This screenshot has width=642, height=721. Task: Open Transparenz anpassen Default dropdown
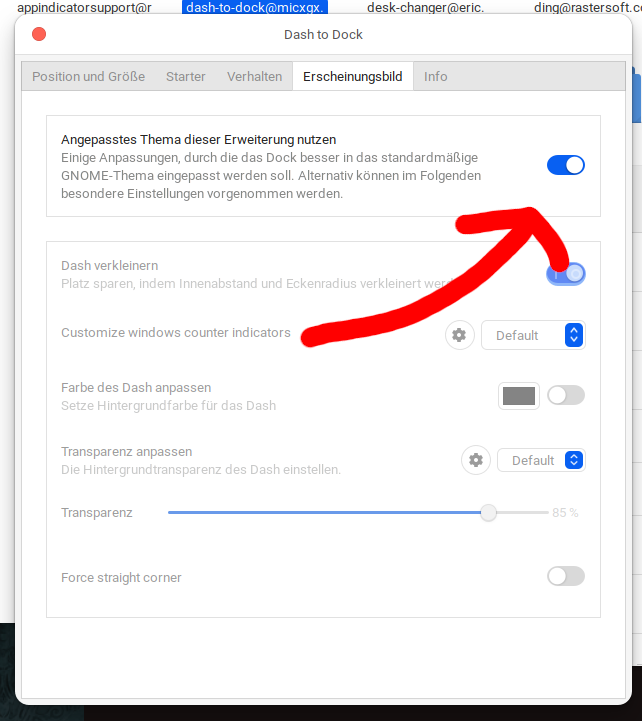coord(541,460)
